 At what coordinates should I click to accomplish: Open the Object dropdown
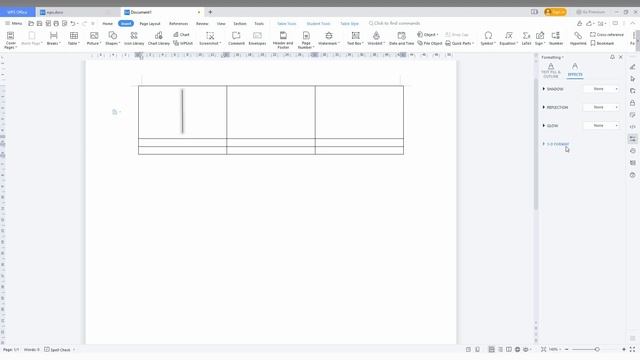tap(427, 35)
